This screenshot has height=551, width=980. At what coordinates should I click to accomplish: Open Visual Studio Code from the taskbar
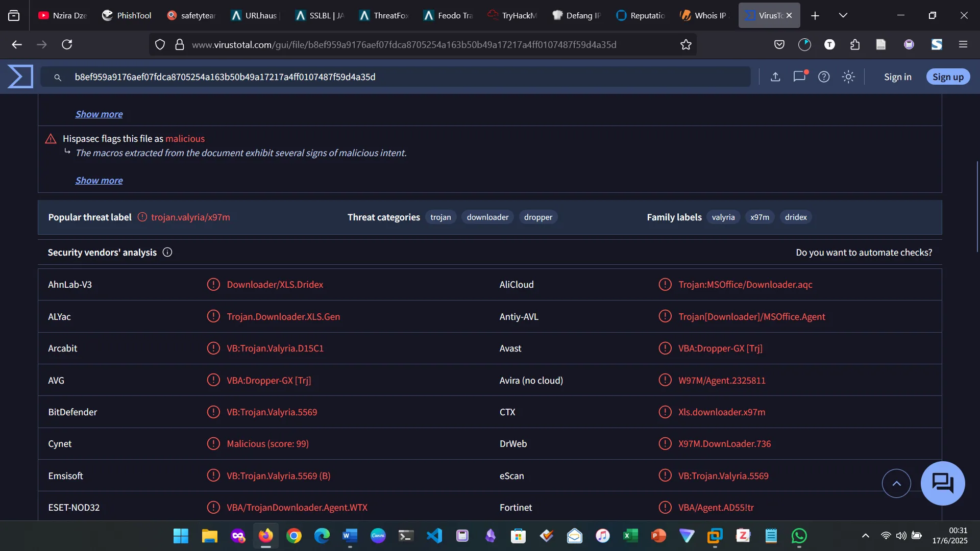click(x=434, y=536)
